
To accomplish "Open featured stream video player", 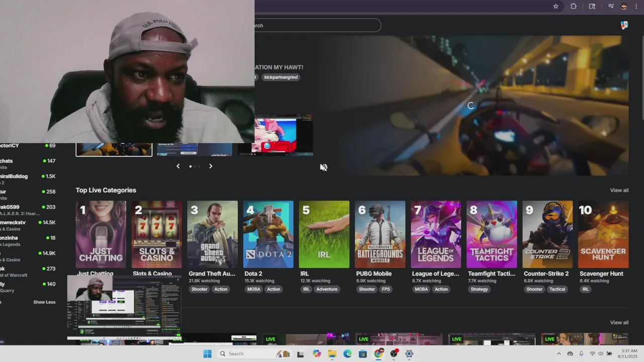I will pos(473,106).
